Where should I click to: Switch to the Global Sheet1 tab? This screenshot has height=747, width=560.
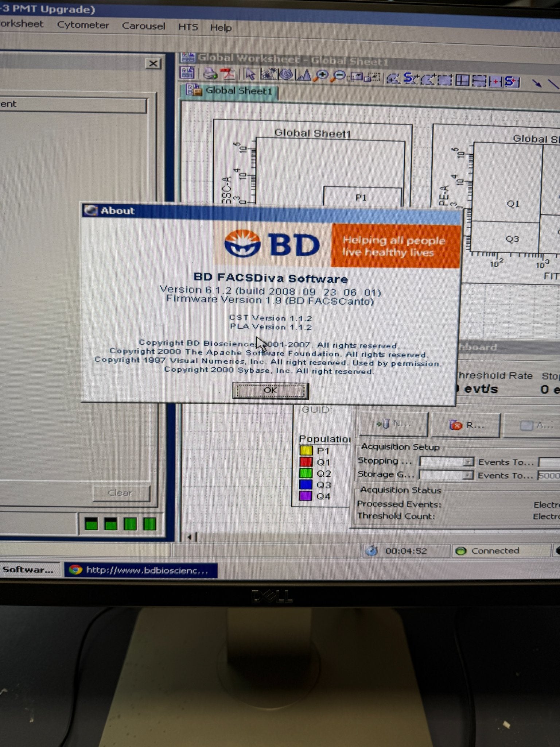[230, 90]
